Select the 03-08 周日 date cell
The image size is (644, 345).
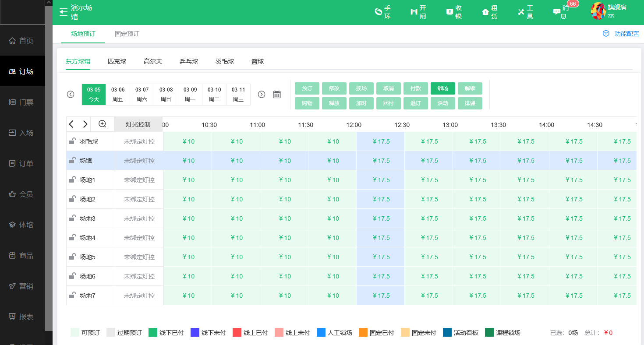tap(166, 94)
